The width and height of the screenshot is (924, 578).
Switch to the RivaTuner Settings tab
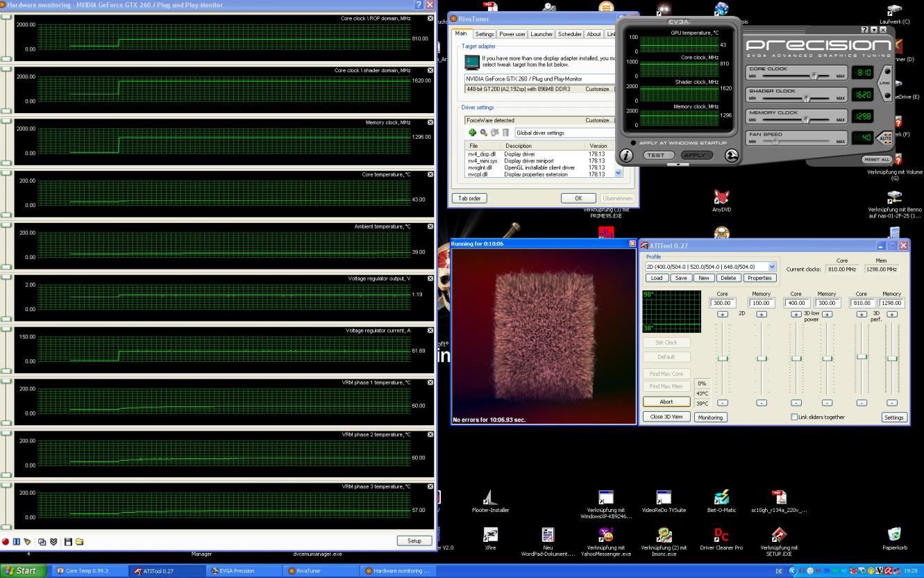(x=485, y=34)
